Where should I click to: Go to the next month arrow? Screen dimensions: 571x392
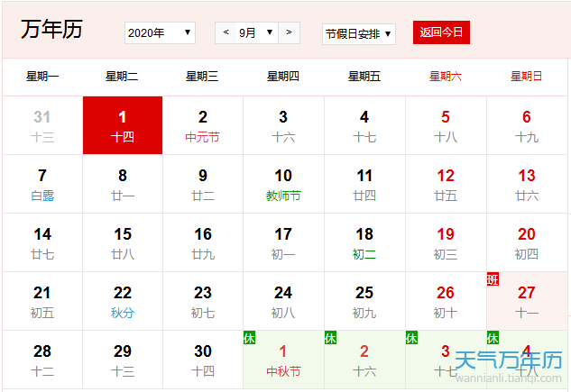click(289, 33)
